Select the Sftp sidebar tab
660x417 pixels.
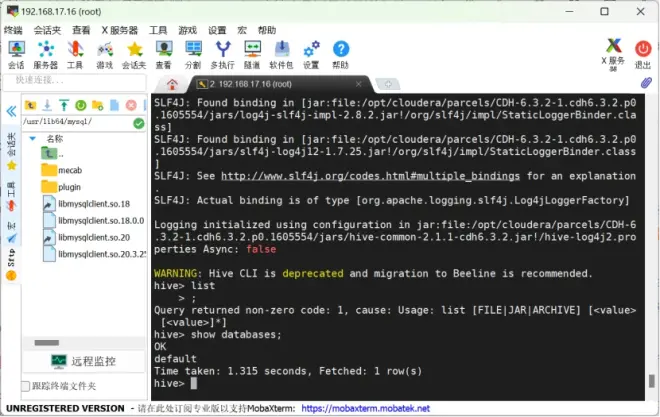click(11, 265)
